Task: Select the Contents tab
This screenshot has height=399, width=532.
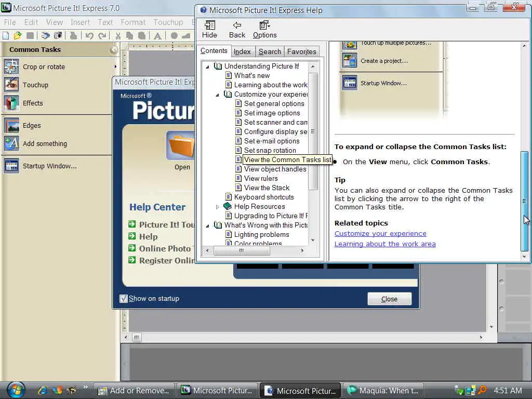Action: (214, 51)
